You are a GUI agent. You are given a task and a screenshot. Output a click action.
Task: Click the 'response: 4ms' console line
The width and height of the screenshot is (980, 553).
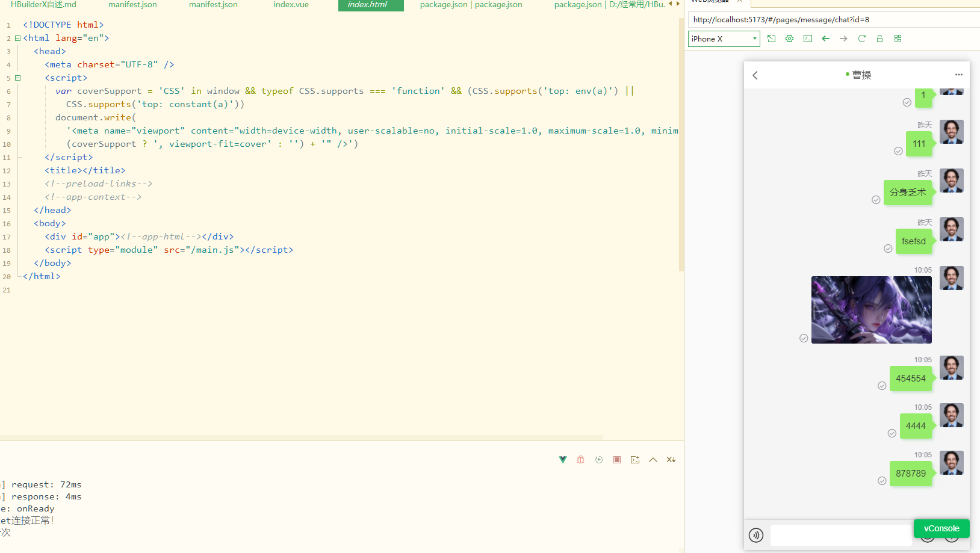point(41,496)
